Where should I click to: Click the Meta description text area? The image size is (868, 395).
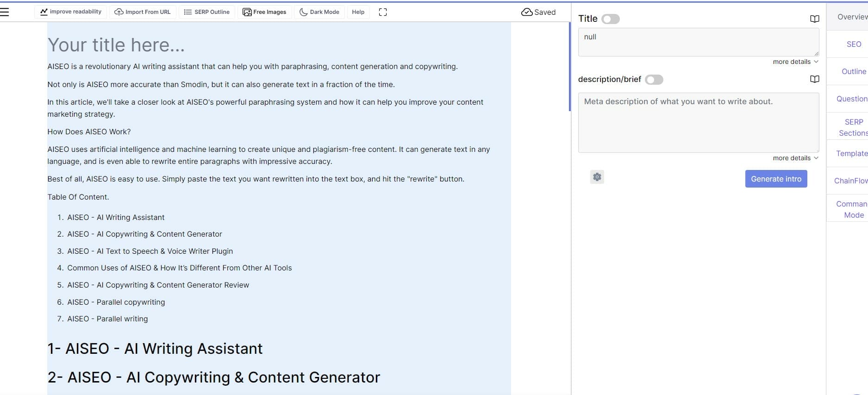[698, 123]
